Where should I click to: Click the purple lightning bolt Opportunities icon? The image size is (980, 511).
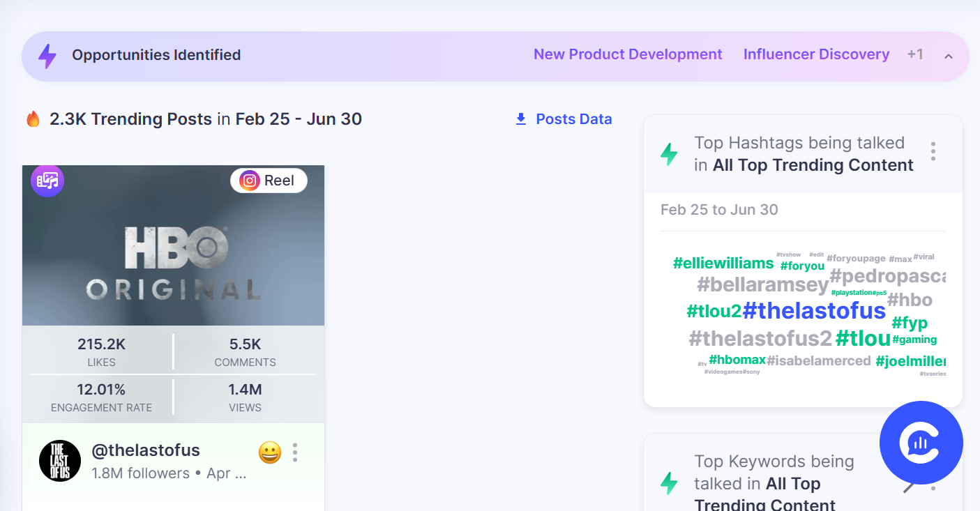pos(47,56)
